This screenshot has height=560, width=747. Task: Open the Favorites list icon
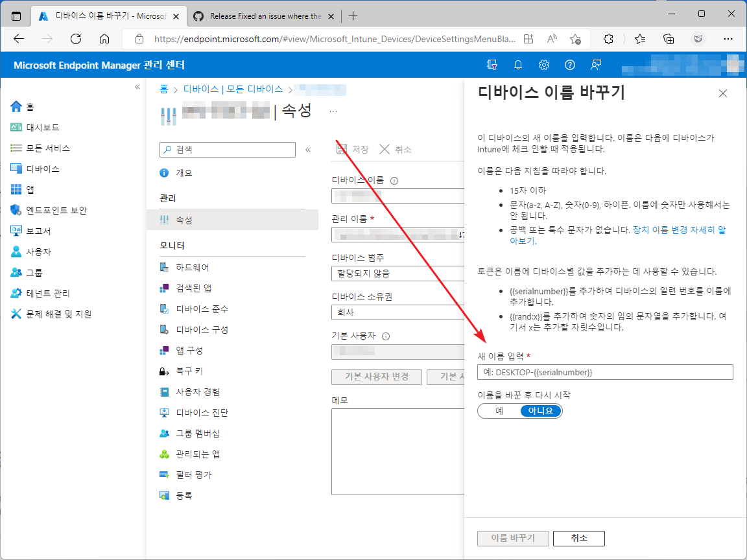640,39
